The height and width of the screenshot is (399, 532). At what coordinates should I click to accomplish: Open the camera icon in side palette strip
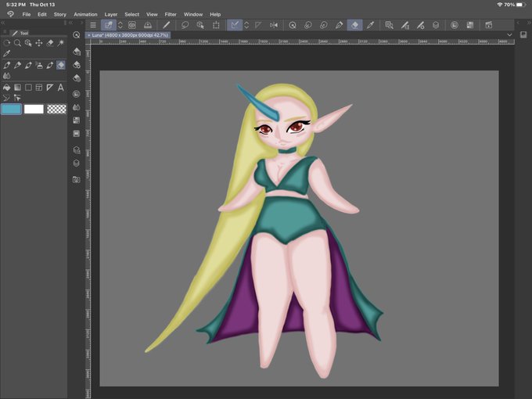tap(77, 179)
